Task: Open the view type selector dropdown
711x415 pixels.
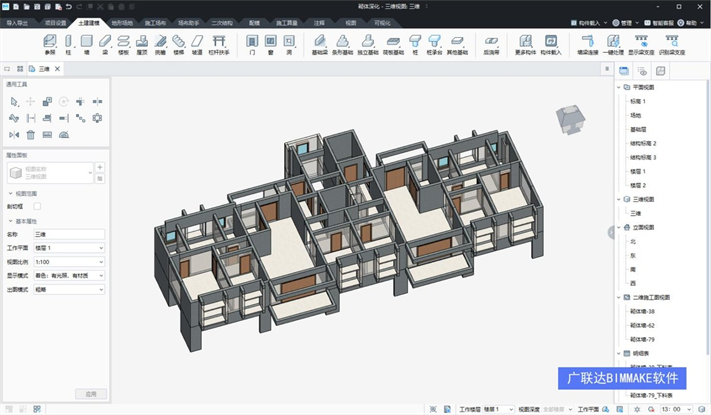Action: pos(50,173)
